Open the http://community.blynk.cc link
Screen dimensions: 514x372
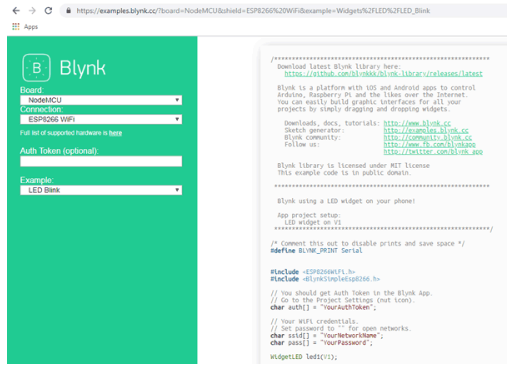pos(428,137)
